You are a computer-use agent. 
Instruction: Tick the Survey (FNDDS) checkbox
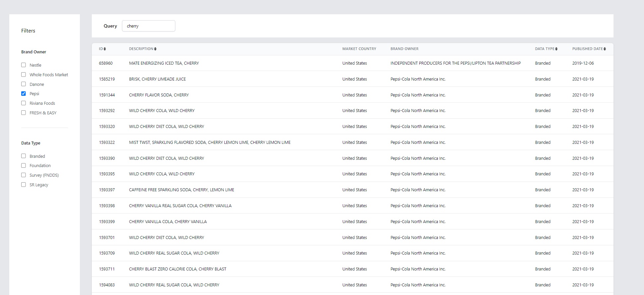tap(24, 175)
